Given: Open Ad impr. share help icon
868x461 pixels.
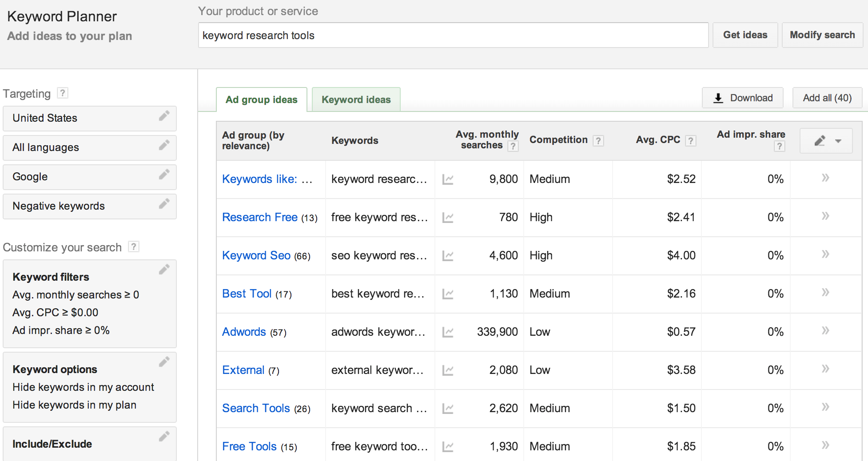Looking at the screenshot, I should [779, 146].
